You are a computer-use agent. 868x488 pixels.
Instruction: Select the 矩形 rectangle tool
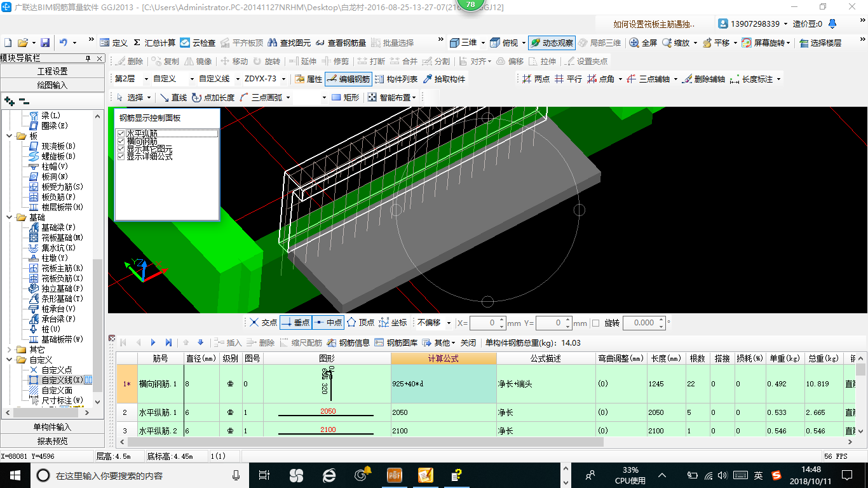click(x=346, y=97)
